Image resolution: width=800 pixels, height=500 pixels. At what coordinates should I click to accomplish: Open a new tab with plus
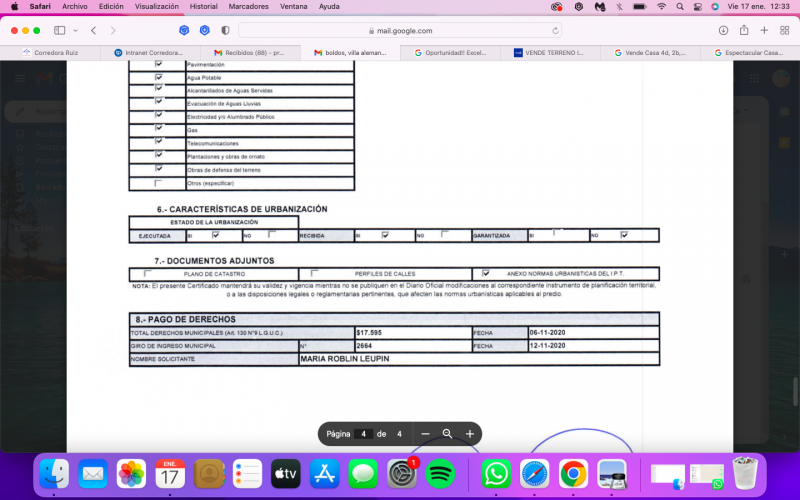click(x=764, y=31)
